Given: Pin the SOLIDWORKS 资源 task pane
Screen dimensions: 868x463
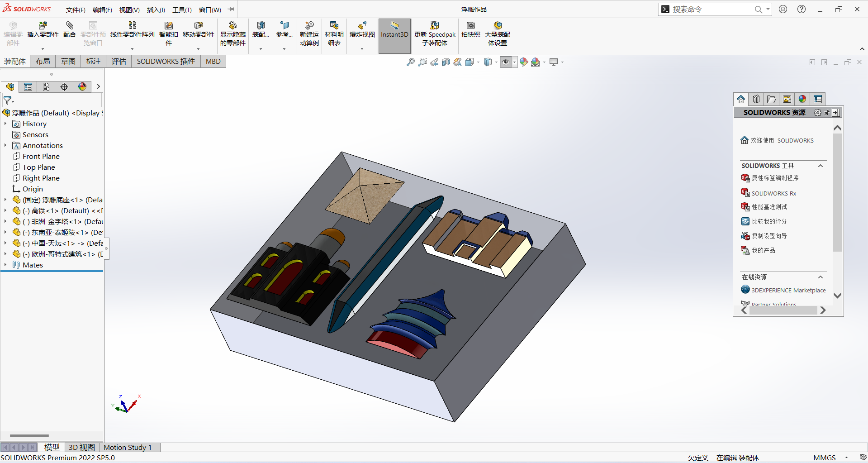Looking at the screenshot, I should click(x=827, y=113).
